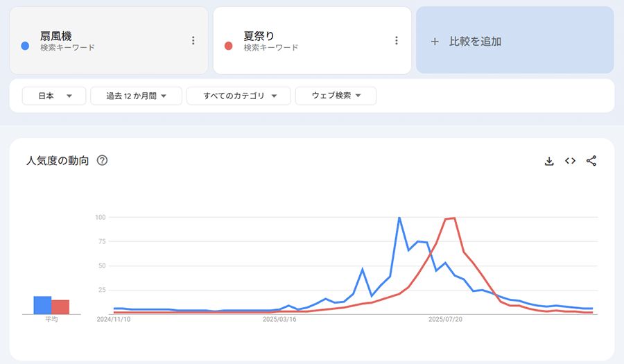This screenshot has width=624, height=364.
Task: Download the 人気度の動向 chart data
Action: click(549, 161)
